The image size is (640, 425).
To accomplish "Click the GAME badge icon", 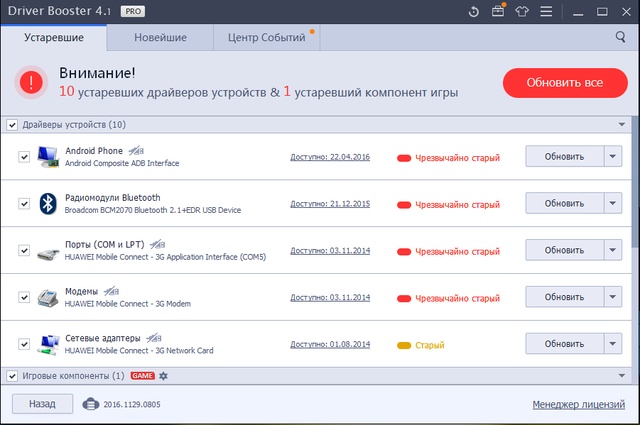I will pos(142,376).
